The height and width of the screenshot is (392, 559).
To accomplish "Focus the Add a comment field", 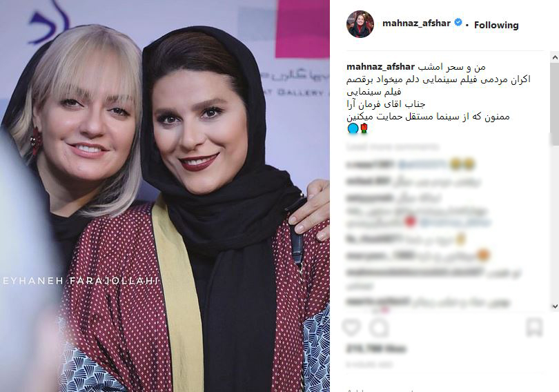I will point(442,389).
